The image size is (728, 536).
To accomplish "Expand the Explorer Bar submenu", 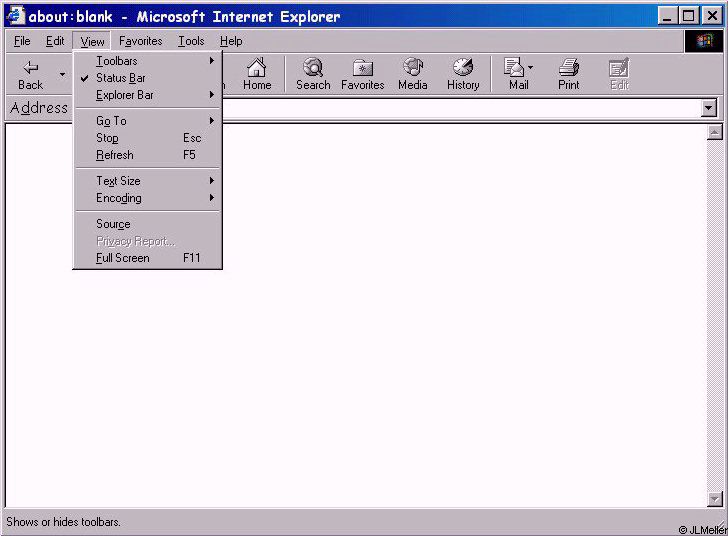I will [148, 95].
